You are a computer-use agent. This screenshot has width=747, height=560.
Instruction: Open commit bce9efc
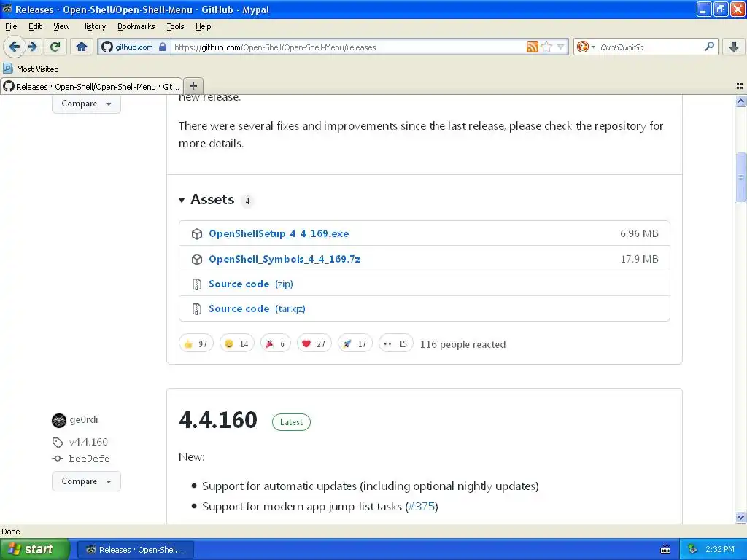(89, 459)
